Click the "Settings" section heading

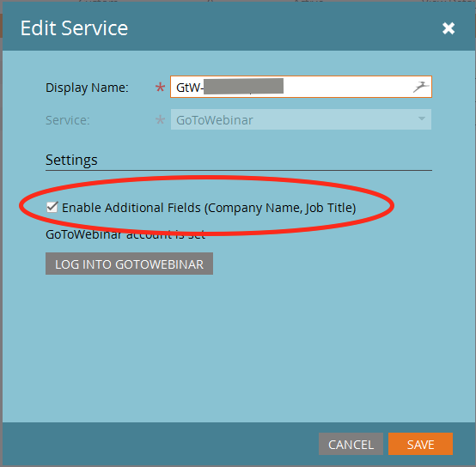click(x=71, y=160)
